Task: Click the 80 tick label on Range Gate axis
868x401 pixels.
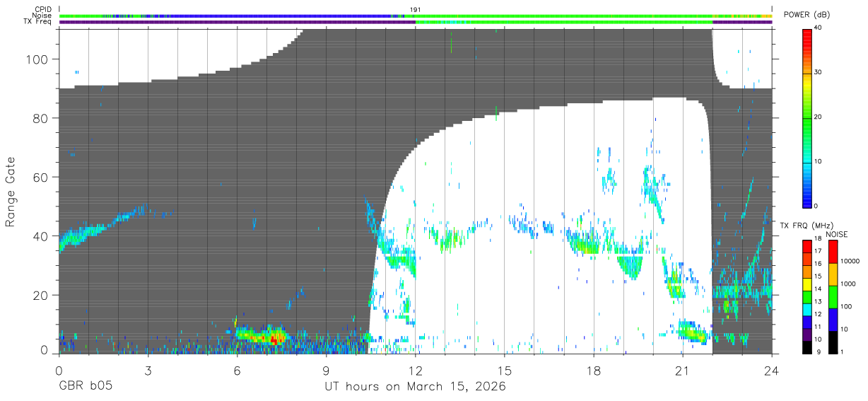Action: click(x=42, y=118)
